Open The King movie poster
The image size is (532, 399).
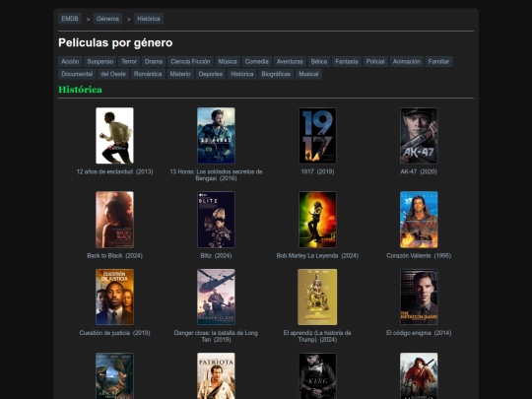(x=317, y=376)
